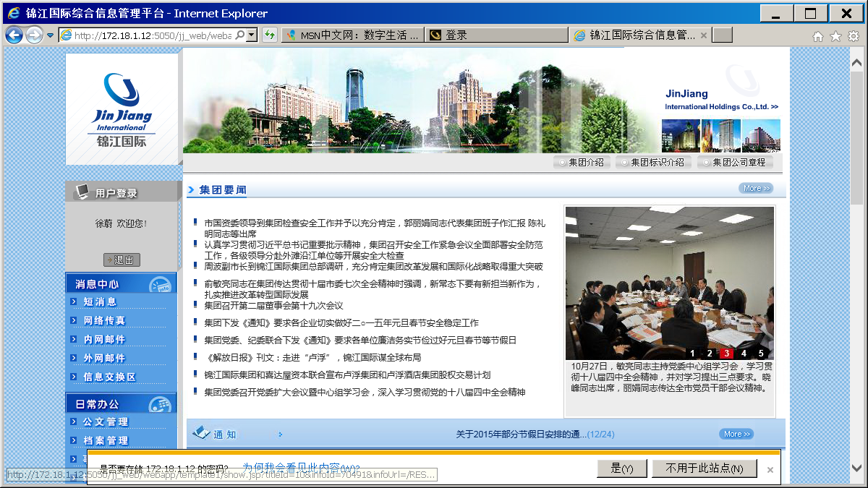Open news 集团下发《通知》要求各企业切实做好

(x=341, y=323)
